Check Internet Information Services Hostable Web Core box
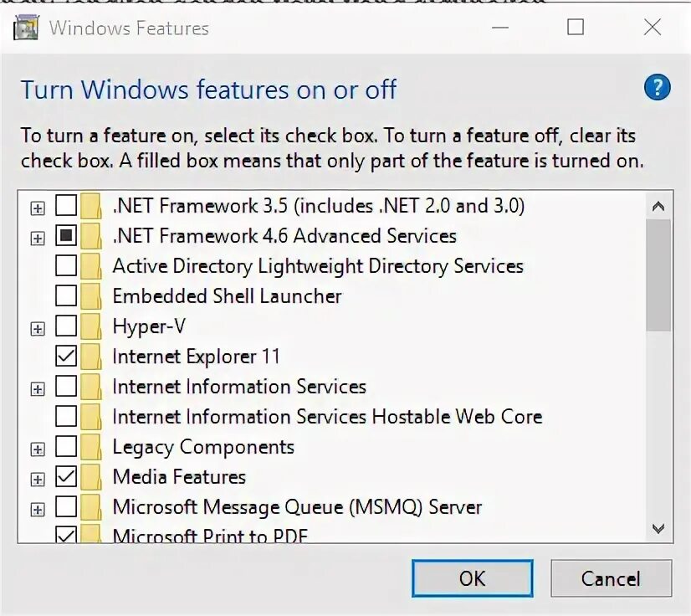The image size is (691, 616). (x=66, y=416)
